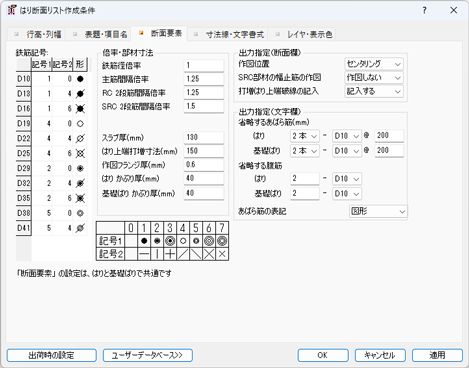Click the D35 rebar shape symbol

tap(80, 198)
